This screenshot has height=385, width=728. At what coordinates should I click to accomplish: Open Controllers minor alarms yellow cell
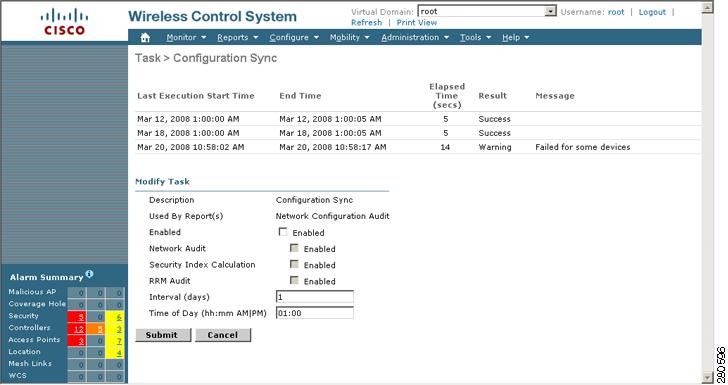(115, 329)
